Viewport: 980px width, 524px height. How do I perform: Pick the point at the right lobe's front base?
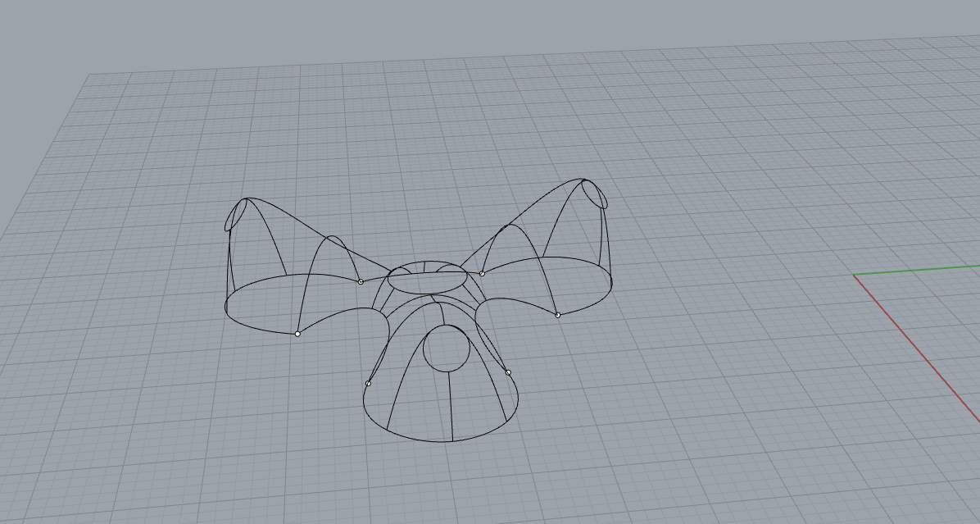[x=557, y=315]
